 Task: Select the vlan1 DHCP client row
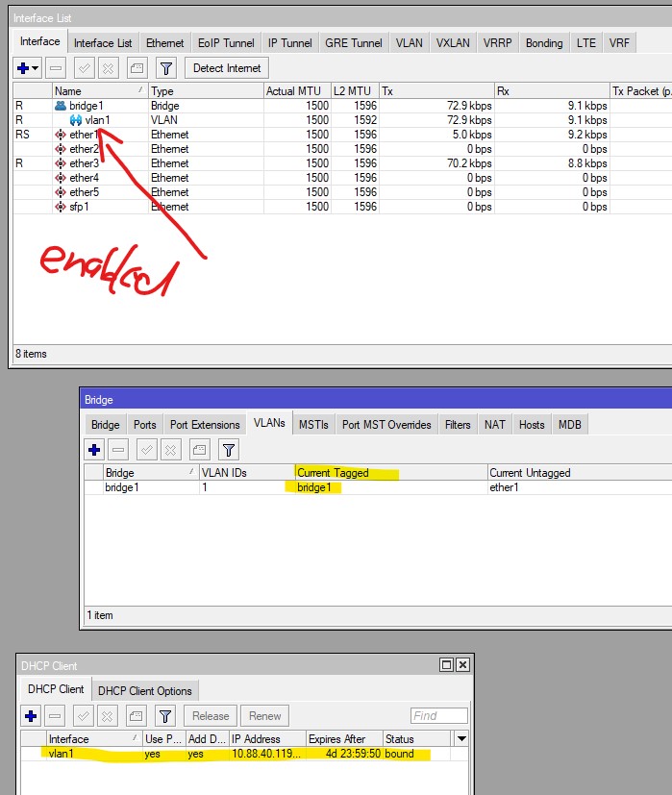(244, 754)
